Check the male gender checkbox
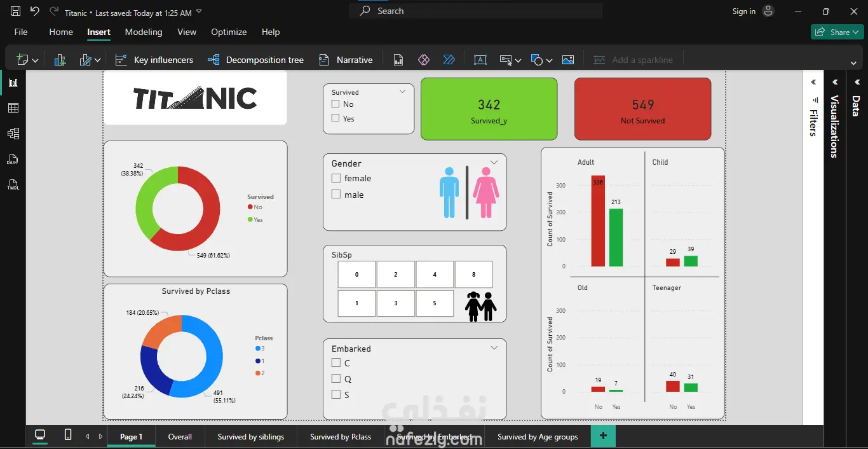The height and width of the screenshot is (449, 868). tap(336, 195)
